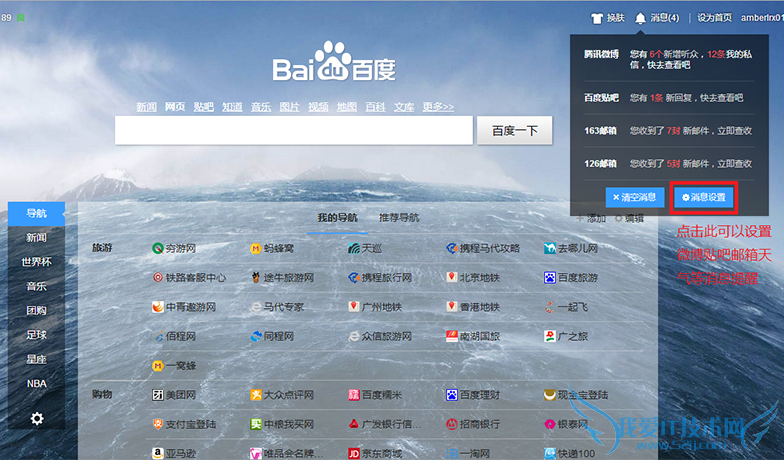Open the amberlrx01 account name
Viewport: 784px width, 460px height.
point(762,18)
